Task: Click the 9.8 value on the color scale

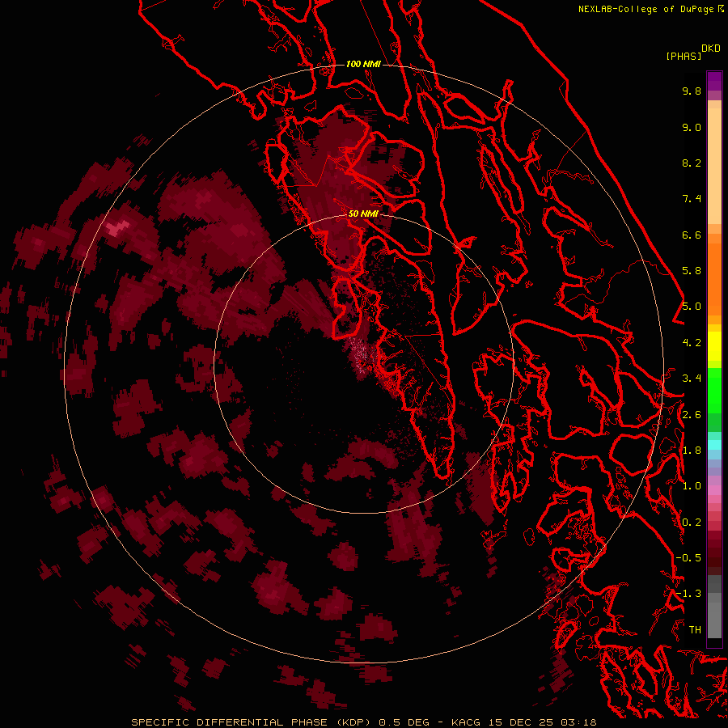Action: pos(692,91)
